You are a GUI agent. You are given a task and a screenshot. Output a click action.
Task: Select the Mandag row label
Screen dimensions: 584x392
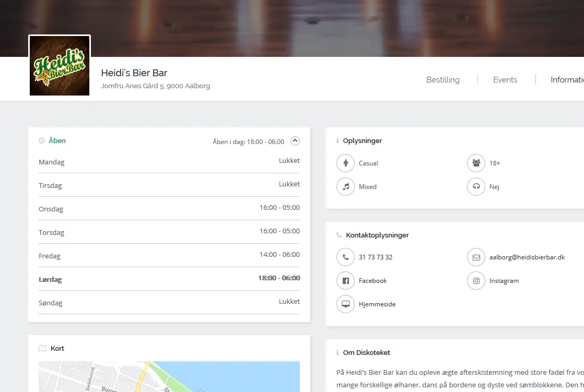point(51,162)
